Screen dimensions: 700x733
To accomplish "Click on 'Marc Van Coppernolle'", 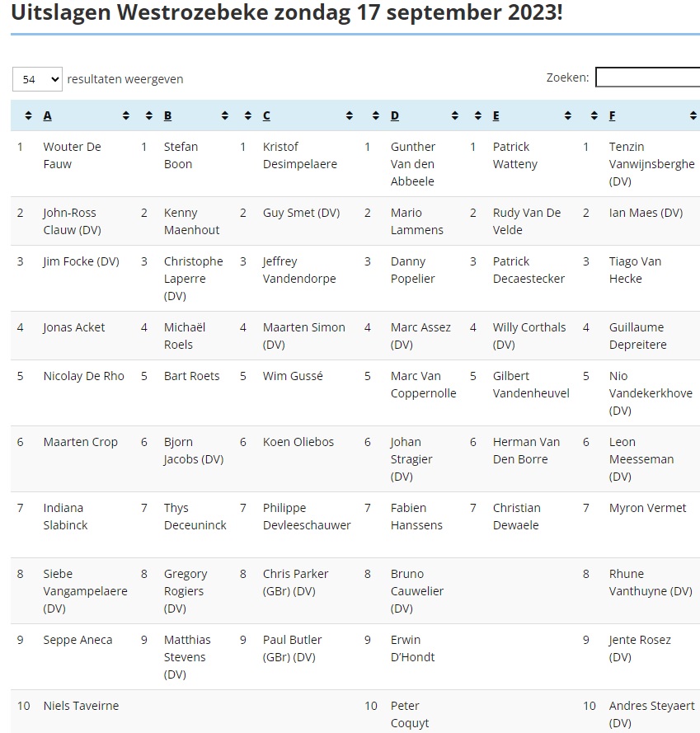I will pyautogui.click(x=423, y=384).
